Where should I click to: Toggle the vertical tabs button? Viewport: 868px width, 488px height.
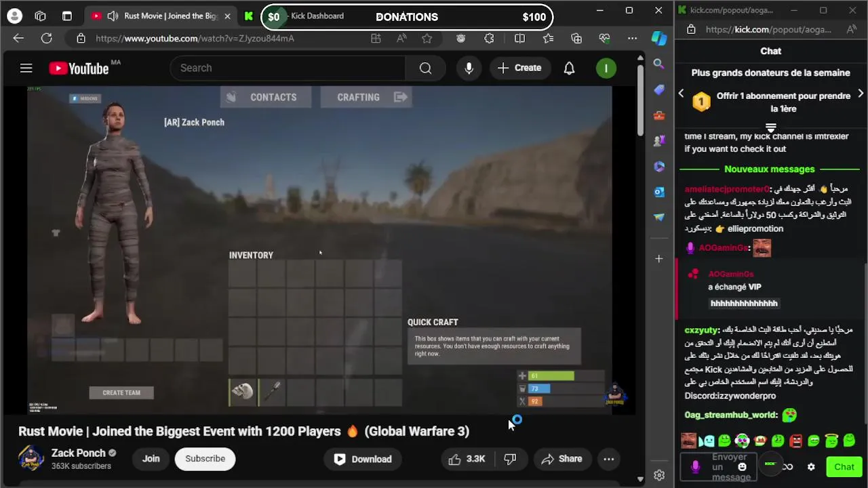coord(66,16)
